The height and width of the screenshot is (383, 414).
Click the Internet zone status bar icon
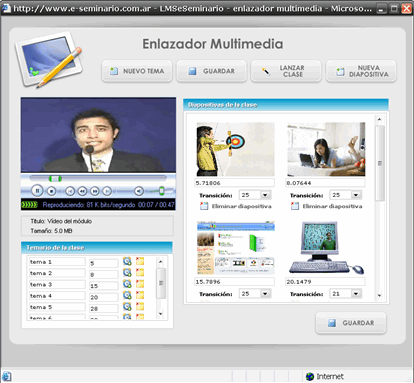pyautogui.click(x=310, y=377)
